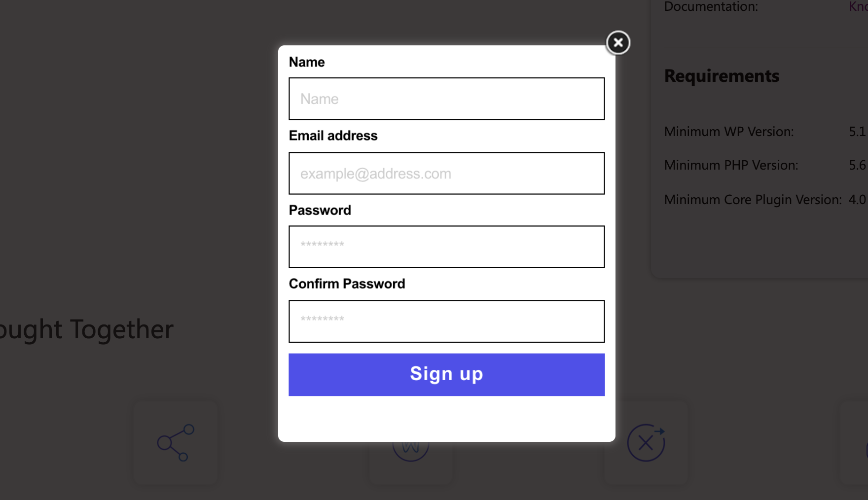
Task: Click the Confirm Password label
Action: pos(347,284)
